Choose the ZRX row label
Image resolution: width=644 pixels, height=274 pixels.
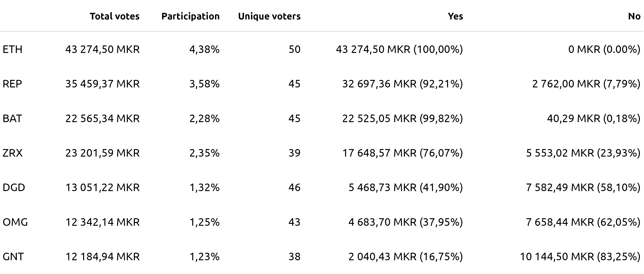pyautogui.click(x=12, y=153)
